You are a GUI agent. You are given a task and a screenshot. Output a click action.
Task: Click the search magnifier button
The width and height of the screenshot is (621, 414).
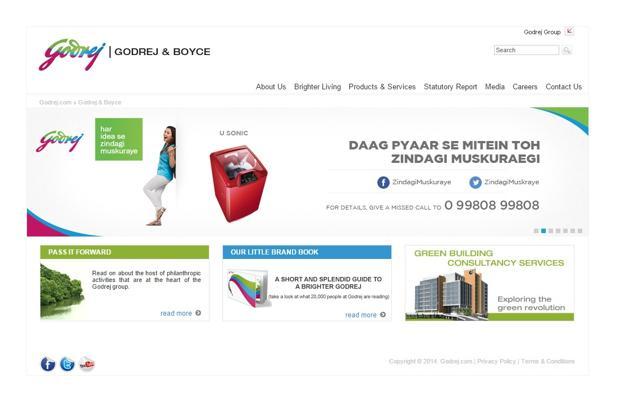[x=567, y=50]
